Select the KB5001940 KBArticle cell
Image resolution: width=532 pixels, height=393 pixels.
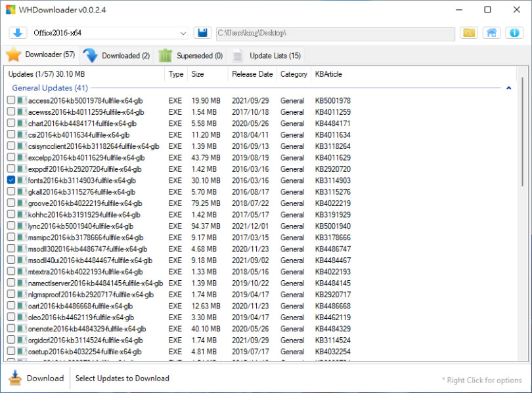(332, 226)
